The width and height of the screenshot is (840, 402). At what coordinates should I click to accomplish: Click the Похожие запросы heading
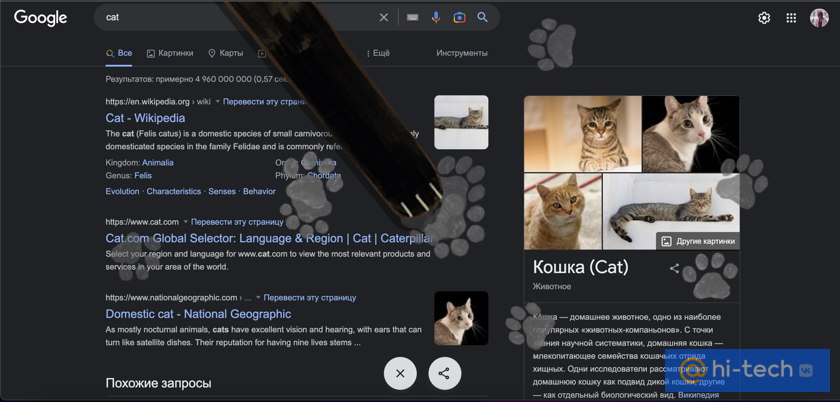click(x=159, y=383)
